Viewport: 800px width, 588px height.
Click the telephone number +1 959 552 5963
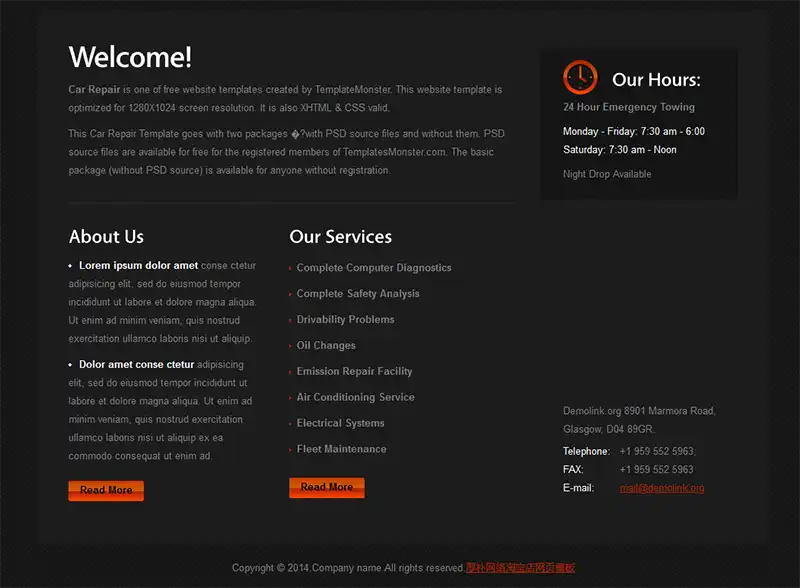coord(656,451)
